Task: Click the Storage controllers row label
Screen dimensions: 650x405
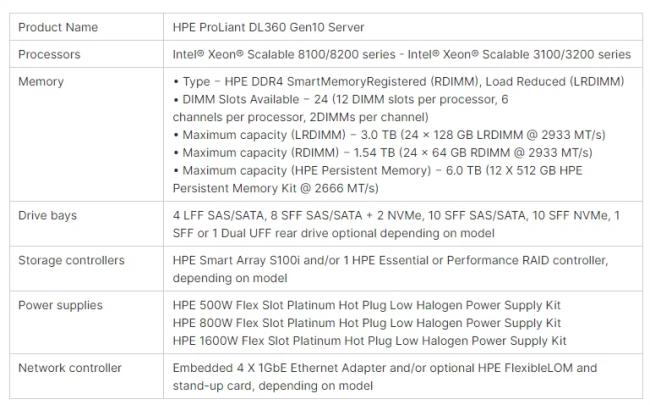Action: tap(71, 260)
